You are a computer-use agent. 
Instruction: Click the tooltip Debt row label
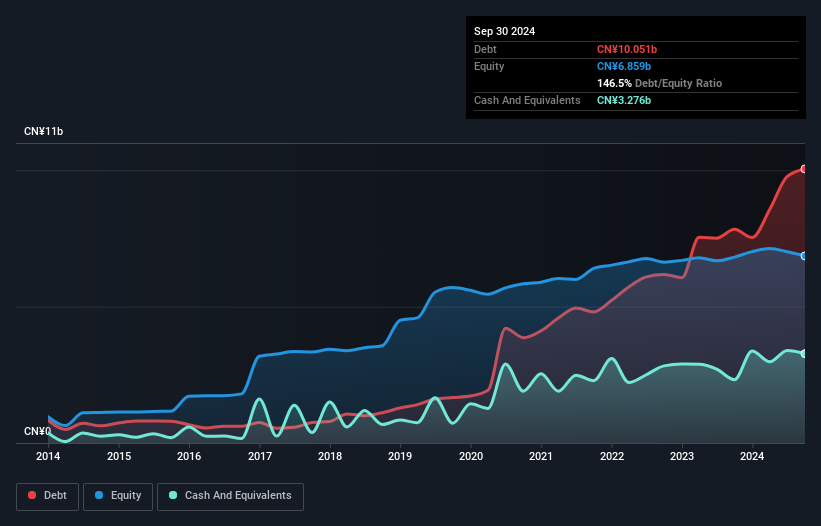pos(485,49)
